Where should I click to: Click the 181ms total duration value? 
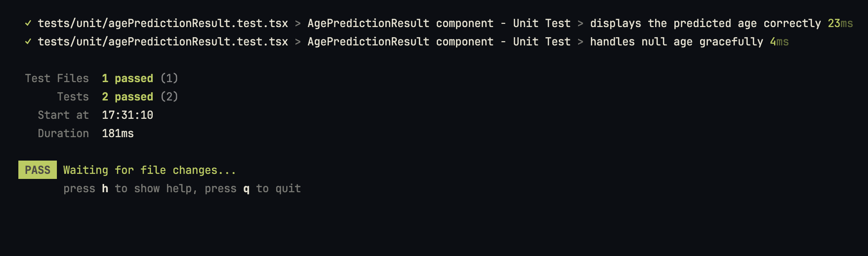118,134
